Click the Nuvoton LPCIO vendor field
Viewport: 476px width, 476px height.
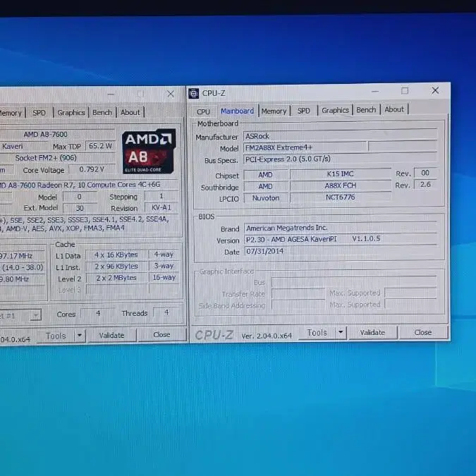[266, 198]
